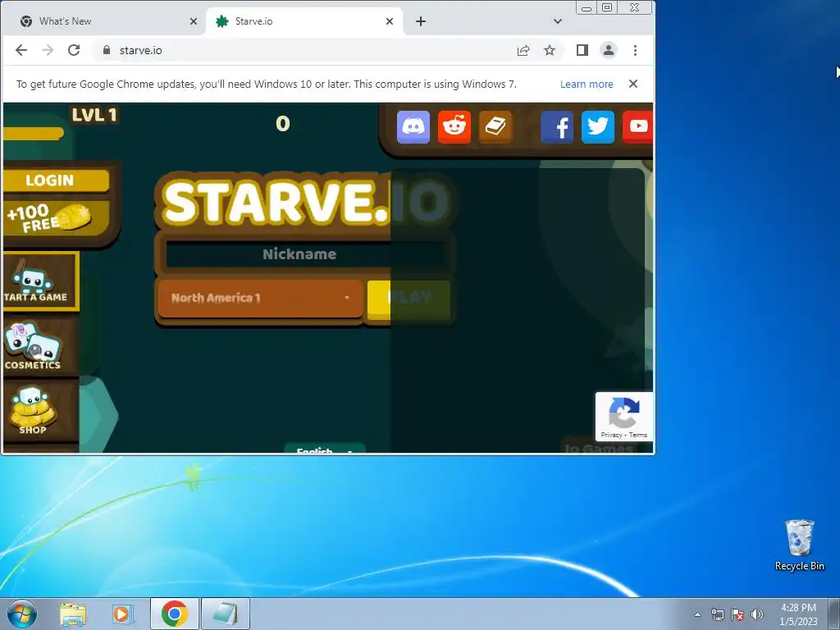Dismiss the Windows 7 update notice
The width and height of the screenshot is (840, 630).
click(633, 84)
